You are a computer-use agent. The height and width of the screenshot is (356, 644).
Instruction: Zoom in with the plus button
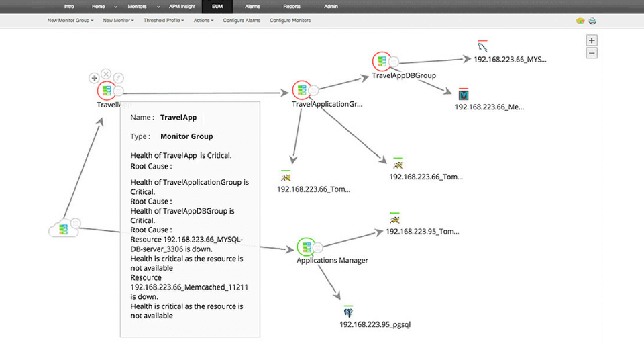point(592,40)
